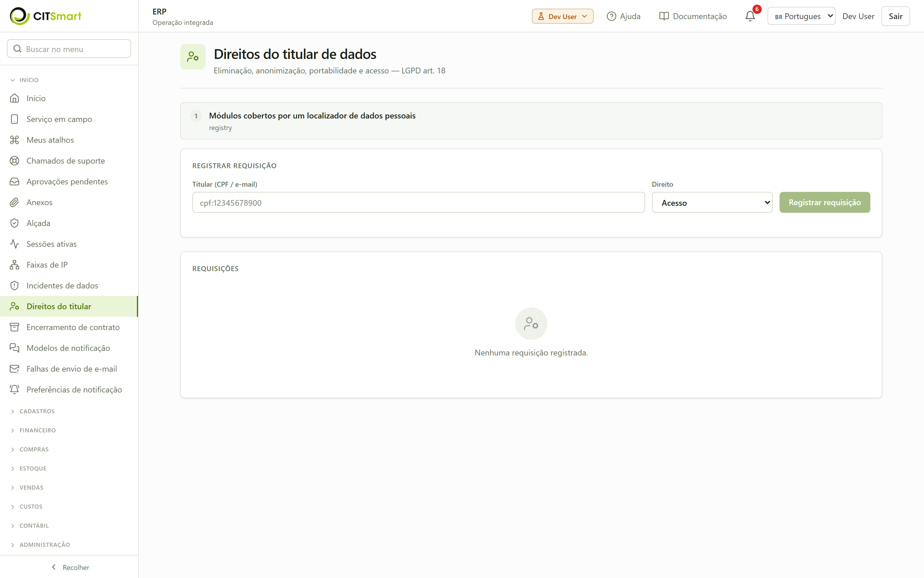Image resolution: width=924 pixels, height=578 pixels.
Task: Open the Portugues language selector
Action: click(x=801, y=16)
